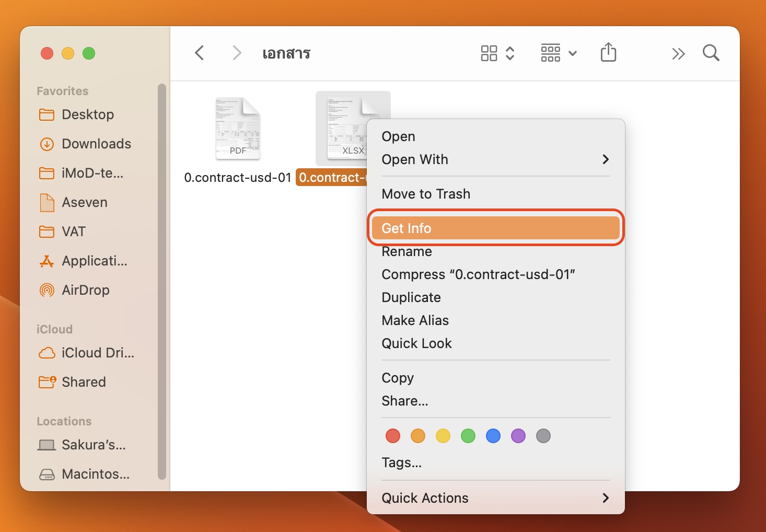766x532 pixels.
Task: Select Move to Trash menu item
Action: click(x=426, y=194)
